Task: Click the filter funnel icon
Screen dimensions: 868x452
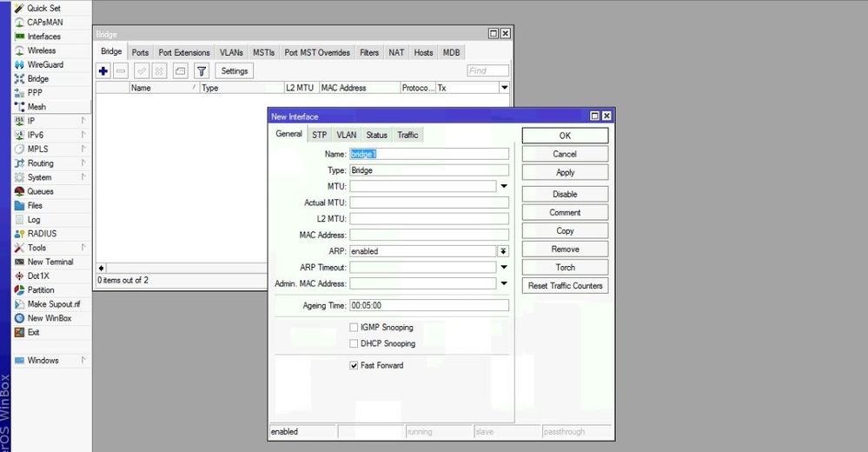Action: pyautogui.click(x=202, y=71)
